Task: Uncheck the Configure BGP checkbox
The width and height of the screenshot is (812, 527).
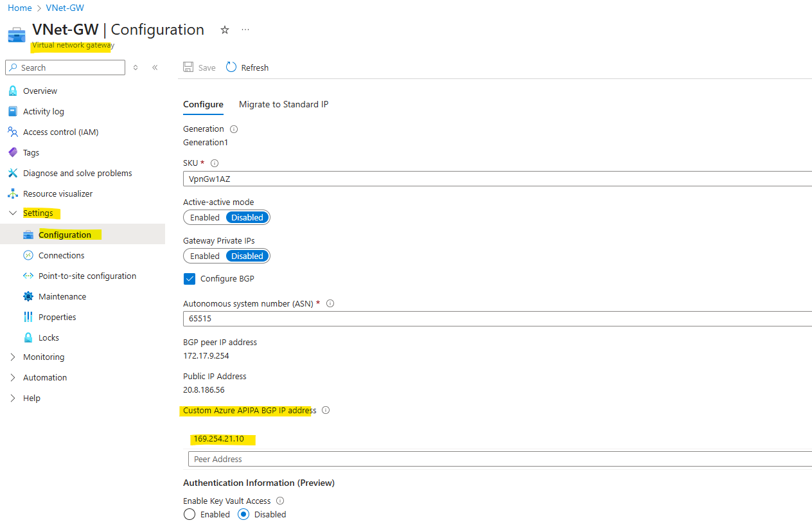Action: 190,278
